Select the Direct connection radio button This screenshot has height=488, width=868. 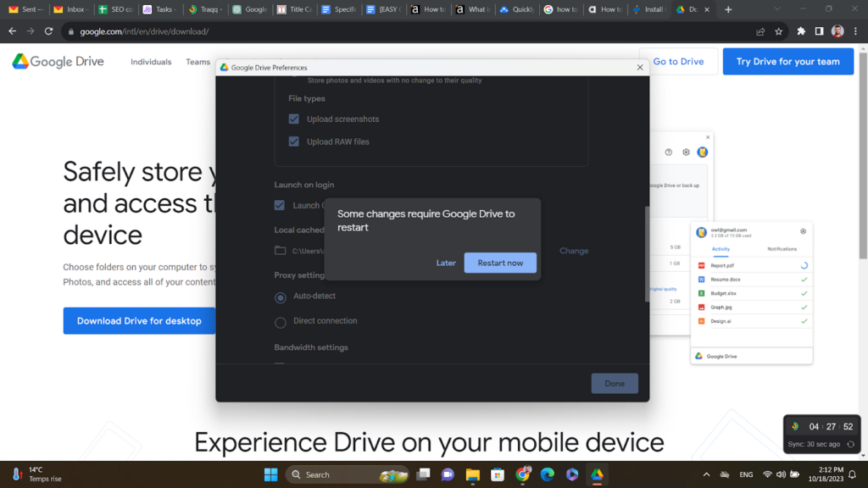coord(280,321)
